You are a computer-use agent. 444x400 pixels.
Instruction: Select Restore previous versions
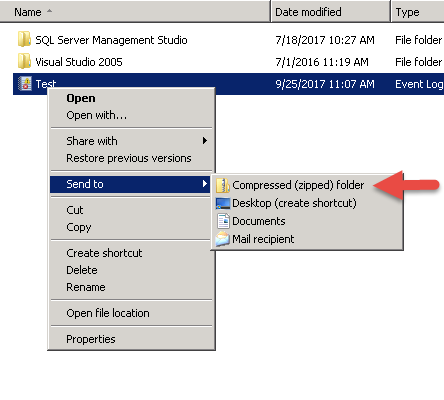coord(129,158)
